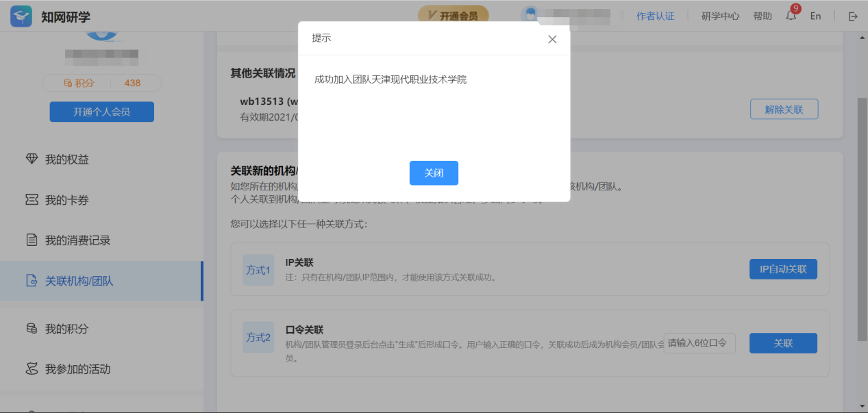Screen dimensions: 868x413
Task: Click the icon beside 关联机构/团队
Action: point(32,281)
